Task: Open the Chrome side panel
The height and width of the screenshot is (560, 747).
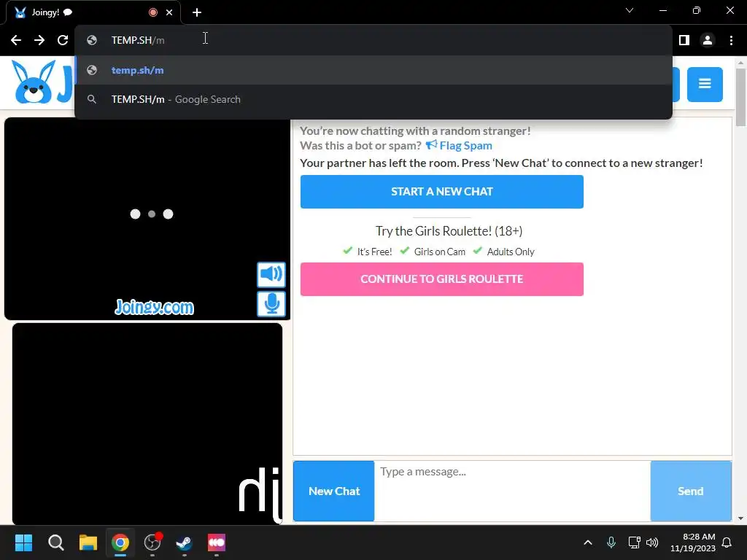Action: [684, 40]
